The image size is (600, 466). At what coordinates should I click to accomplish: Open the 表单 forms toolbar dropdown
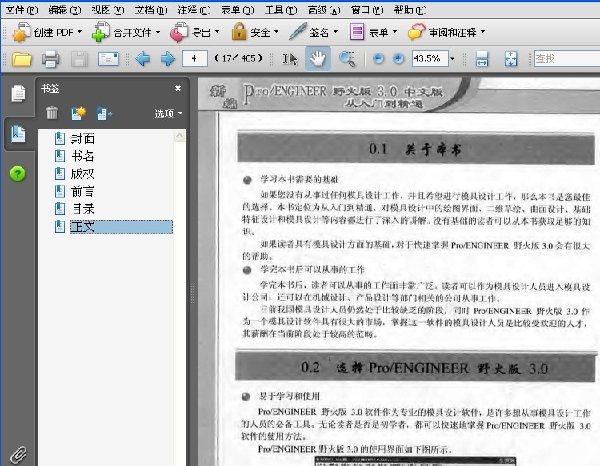(373, 32)
